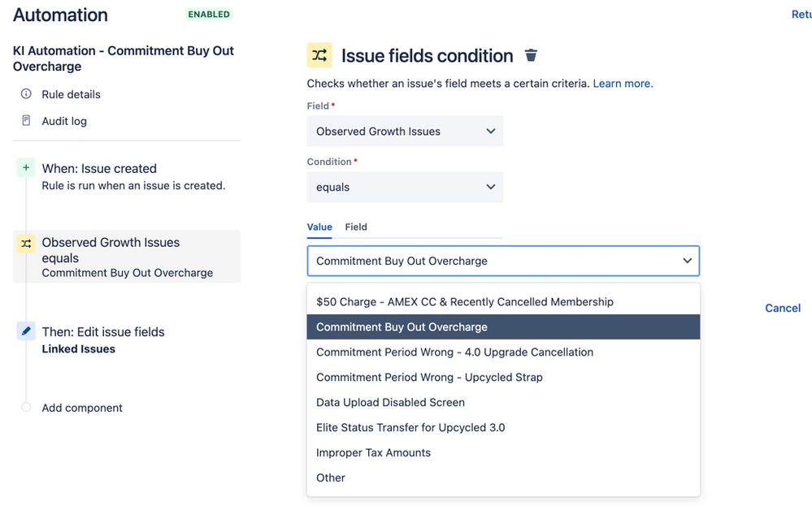
Task: Cancel the condition edit
Action: [783, 308]
